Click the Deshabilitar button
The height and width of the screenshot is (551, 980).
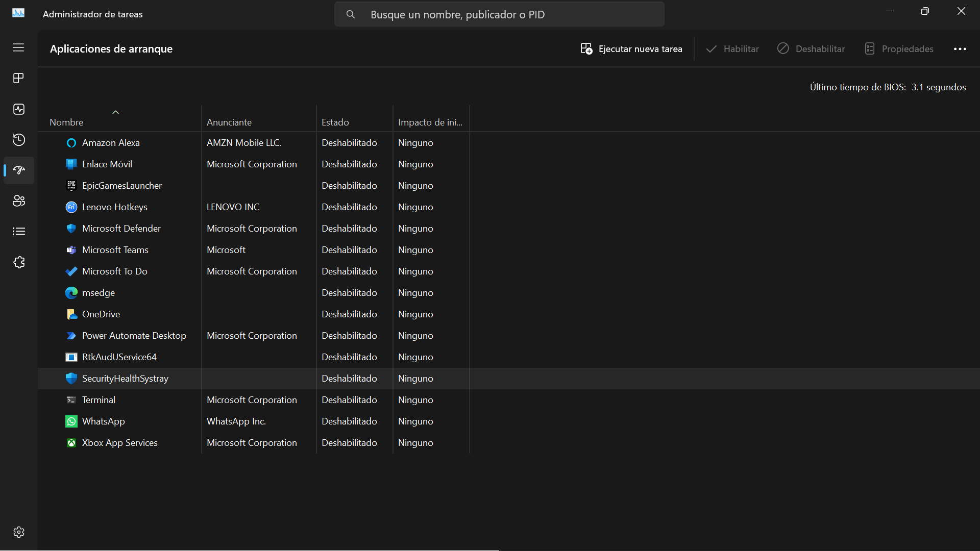tap(812, 49)
